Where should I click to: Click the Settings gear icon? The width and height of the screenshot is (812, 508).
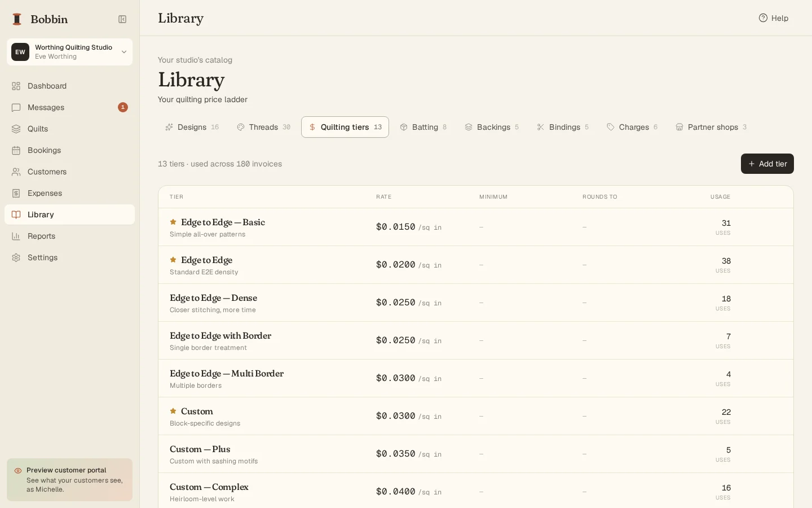[x=16, y=257]
